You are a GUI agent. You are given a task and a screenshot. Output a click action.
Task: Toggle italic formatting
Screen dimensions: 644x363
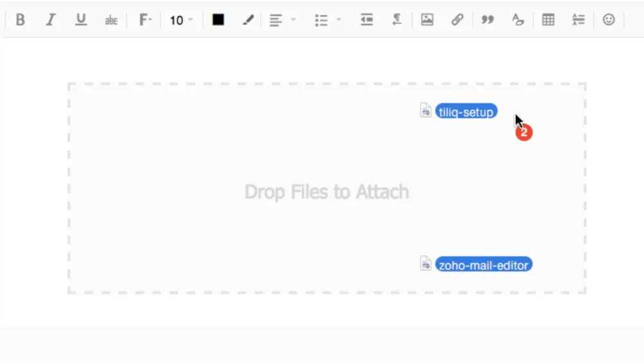50,20
